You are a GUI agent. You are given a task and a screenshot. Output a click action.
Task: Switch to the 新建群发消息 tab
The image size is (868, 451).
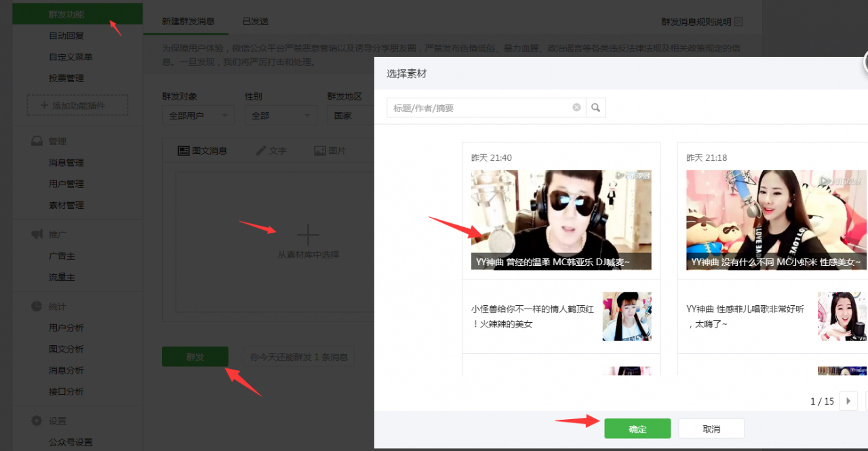[188, 21]
